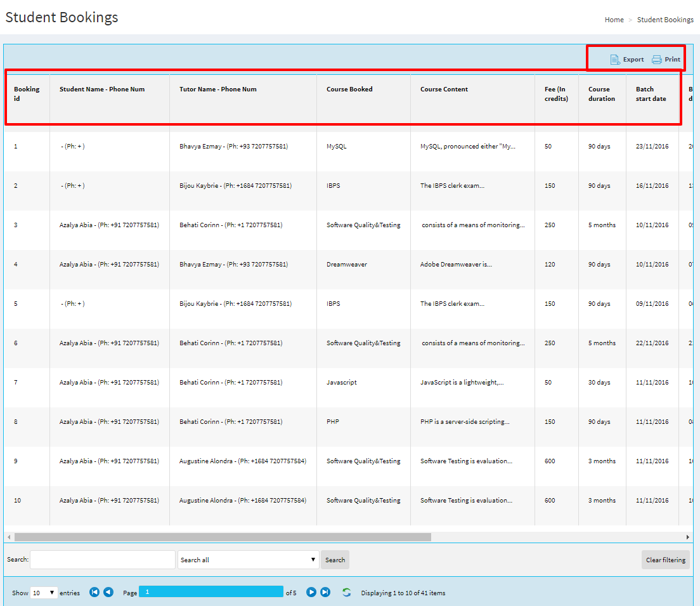Go to first page of results

pyautogui.click(x=94, y=592)
